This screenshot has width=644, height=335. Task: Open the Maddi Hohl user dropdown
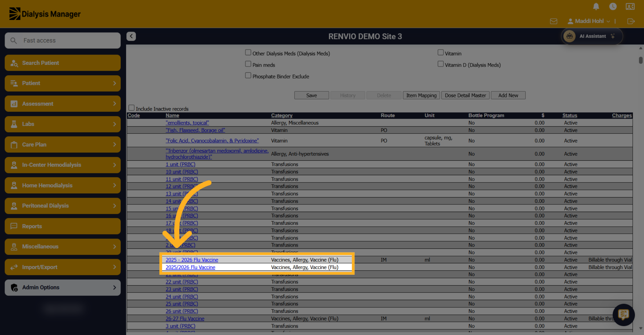(x=589, y=21)
